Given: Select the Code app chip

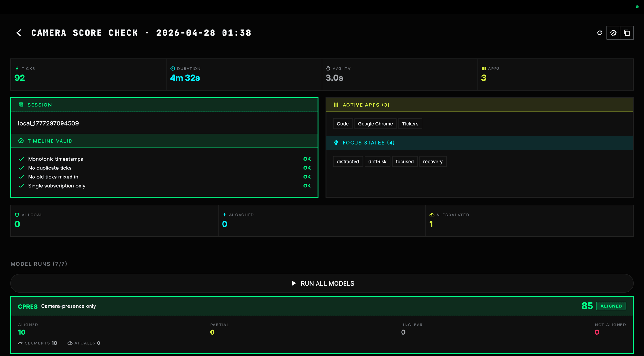Looking at the screenshot, I should tap(343, 124).
